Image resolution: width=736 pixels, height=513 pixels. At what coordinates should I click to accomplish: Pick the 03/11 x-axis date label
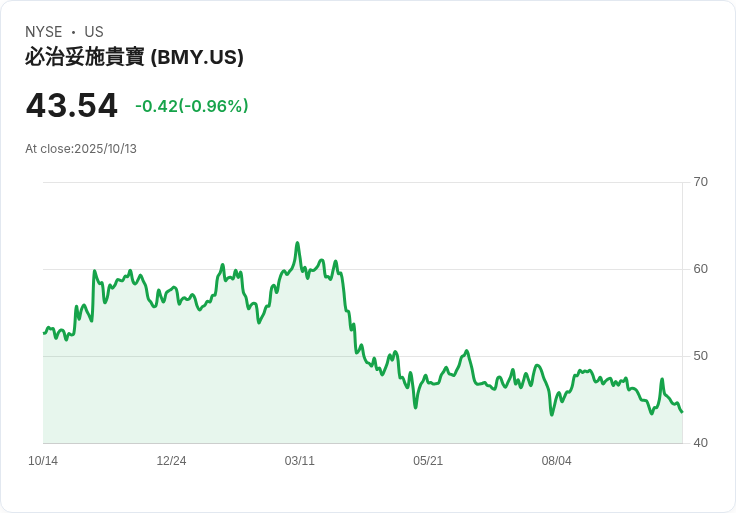click(299, 461)
